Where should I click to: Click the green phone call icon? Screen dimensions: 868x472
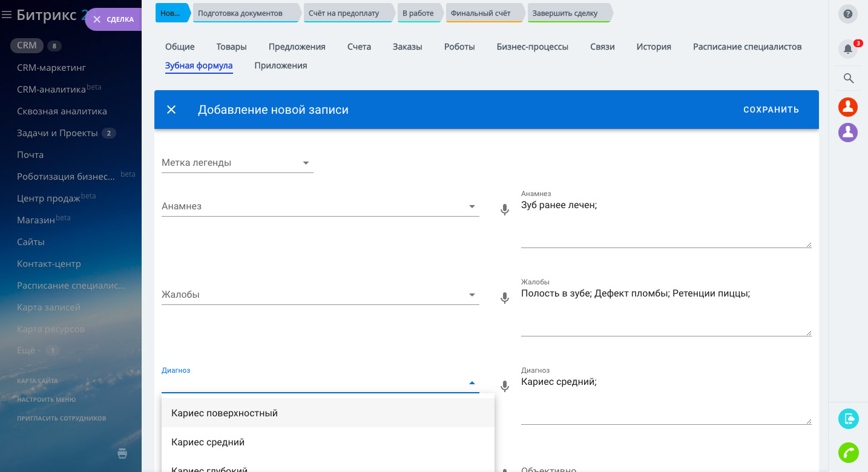[x=848, y=453]
